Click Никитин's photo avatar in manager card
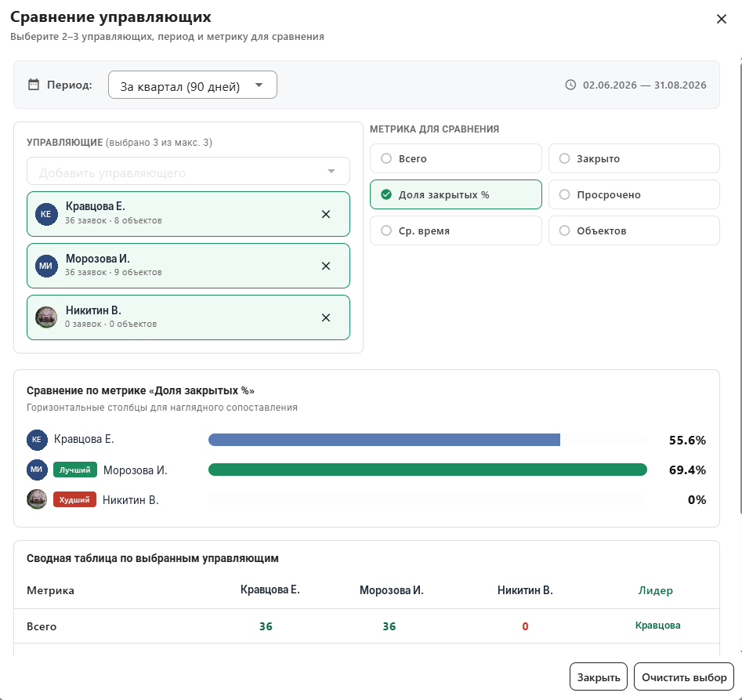The image size is (742, 700). coord(46,317)
